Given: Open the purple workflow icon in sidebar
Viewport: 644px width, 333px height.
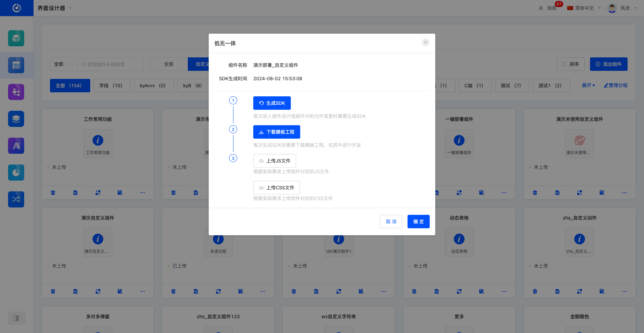Looking at the screenshot, I should pyautogui.click(x=16, y=92).
